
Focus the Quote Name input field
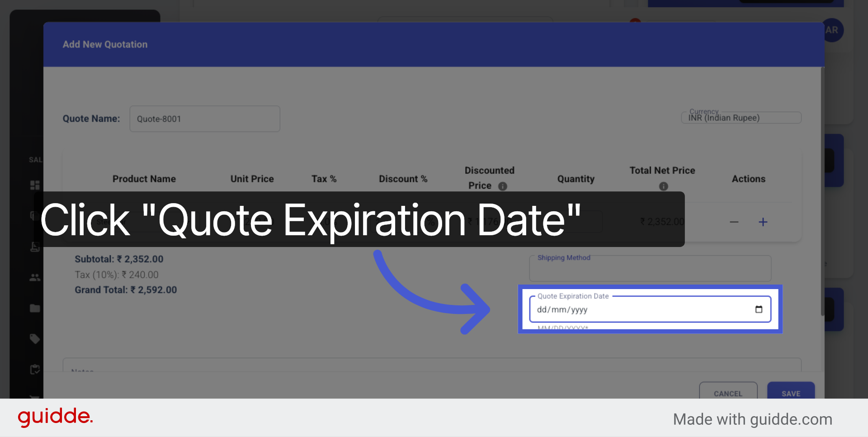coord(205,119)
